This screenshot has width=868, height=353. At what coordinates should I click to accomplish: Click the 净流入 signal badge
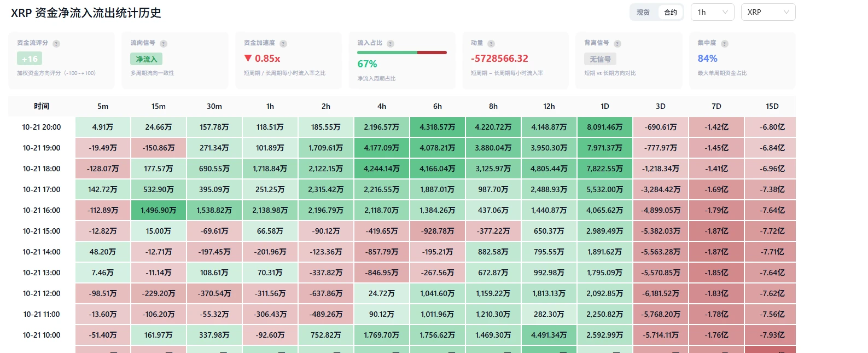(x=146, y=59)
